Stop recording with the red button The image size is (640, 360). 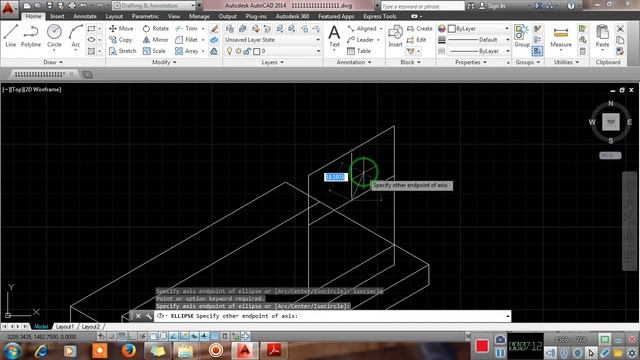point(482,346)
